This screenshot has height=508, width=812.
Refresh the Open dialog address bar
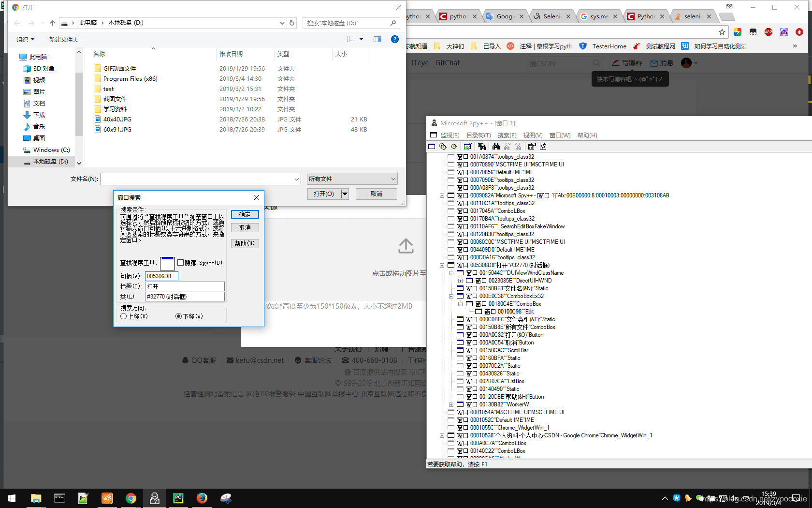click(292, 23)
